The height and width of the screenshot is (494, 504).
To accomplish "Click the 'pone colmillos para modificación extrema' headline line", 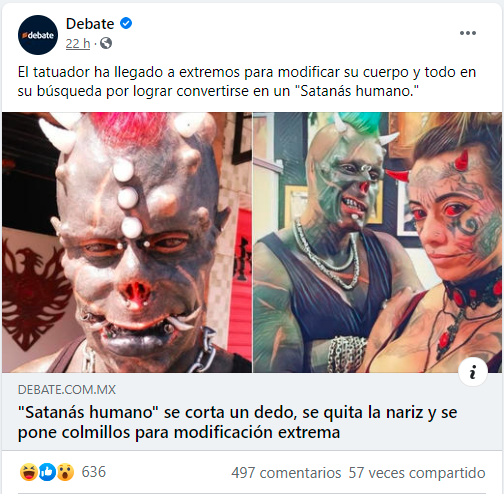I will [x=179, y=432].
